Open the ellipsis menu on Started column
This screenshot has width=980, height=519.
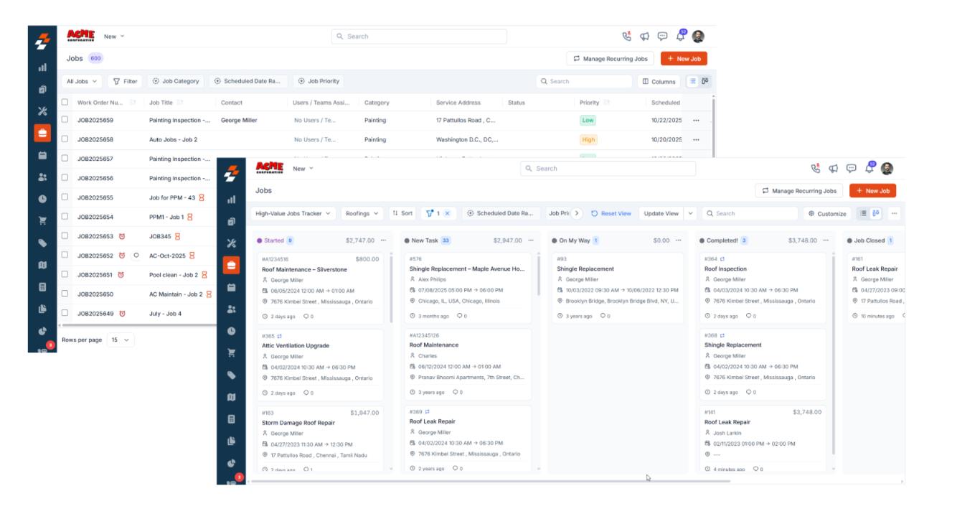coord(383,240)
